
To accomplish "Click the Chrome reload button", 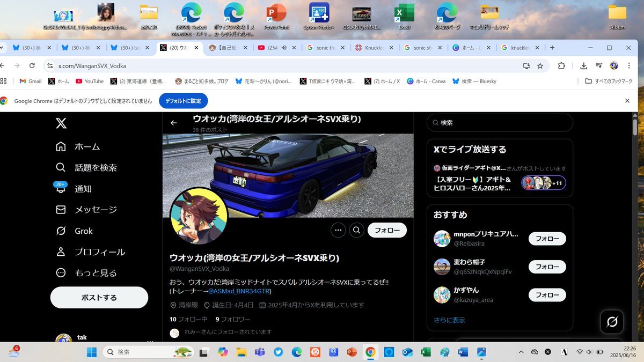I will click(32, 65).
